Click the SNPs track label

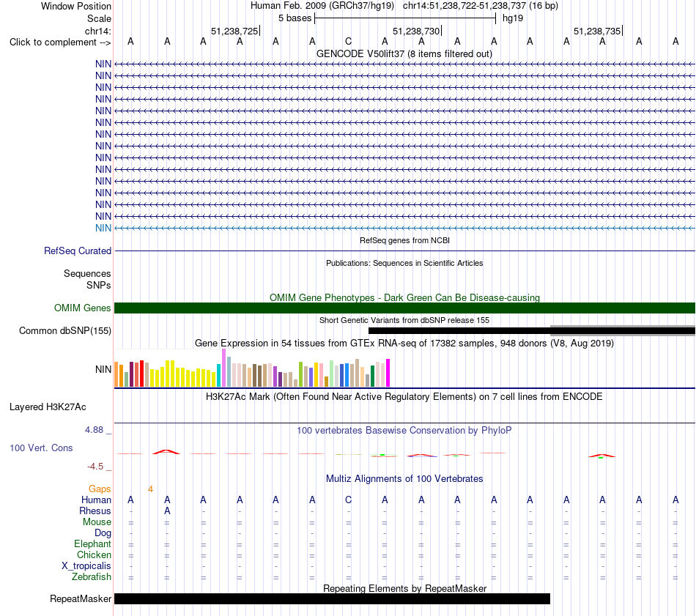(x=99, y=285)
